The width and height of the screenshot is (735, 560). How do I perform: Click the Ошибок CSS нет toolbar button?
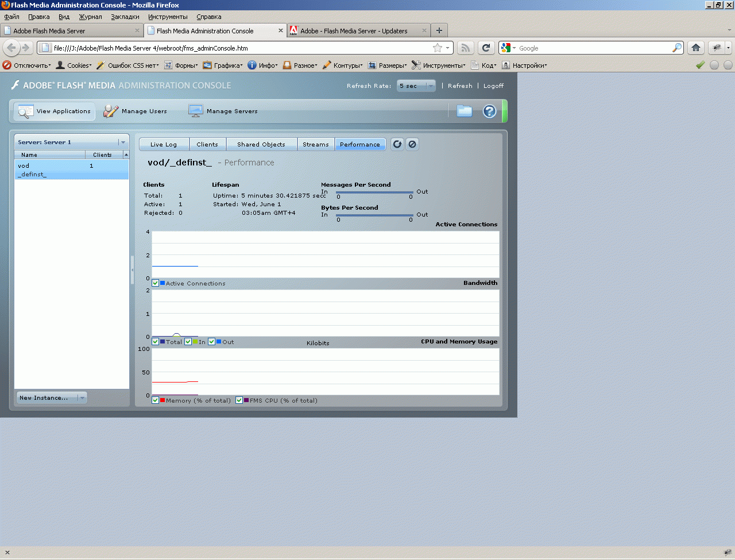coord(128,65)
